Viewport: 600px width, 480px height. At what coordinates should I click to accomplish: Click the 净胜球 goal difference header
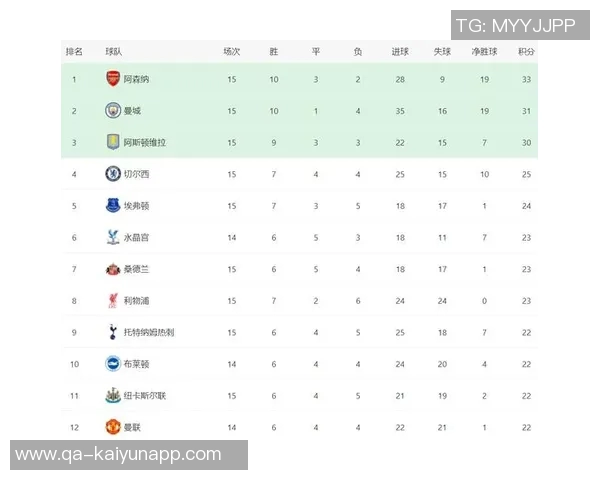[x=484, y=52]
